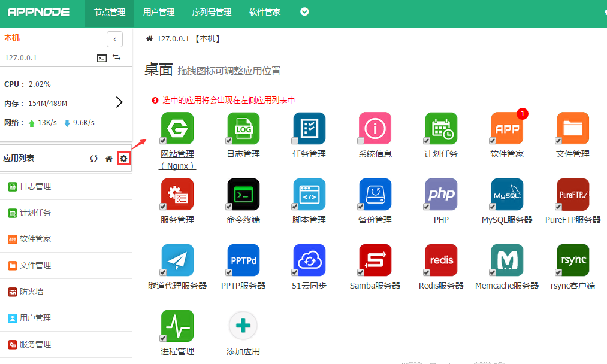Open the MySQL服务器 icon

507,194
